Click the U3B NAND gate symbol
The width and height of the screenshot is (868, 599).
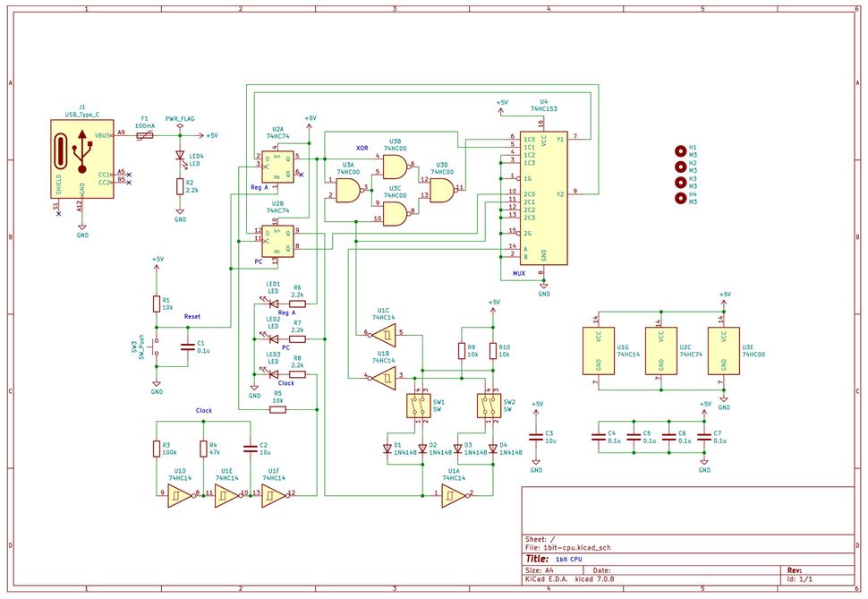(394, 166)
